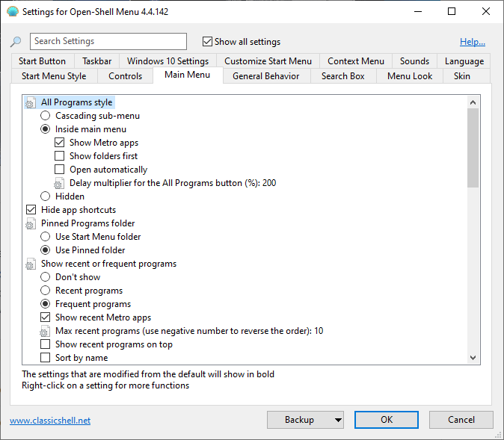Click the Delay multiplier setting icon

(x=60, y=183)
